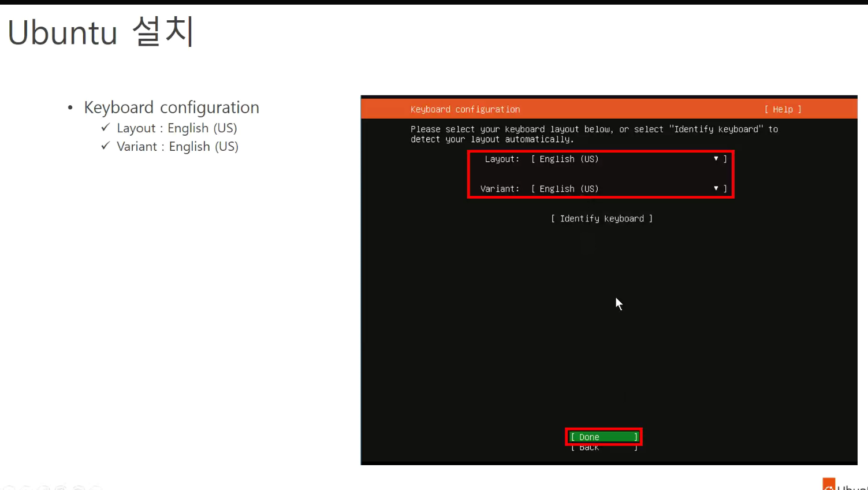The width and height of the screenshot is (868, 490).
Task: Click the "Variant : English (US)" slide line
Action: 177,147
